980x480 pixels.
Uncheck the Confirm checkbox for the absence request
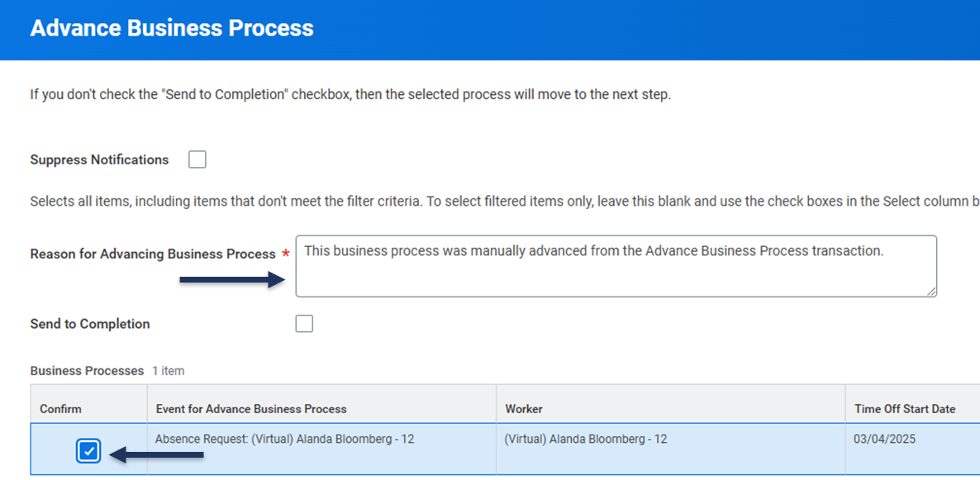point(89,451)
